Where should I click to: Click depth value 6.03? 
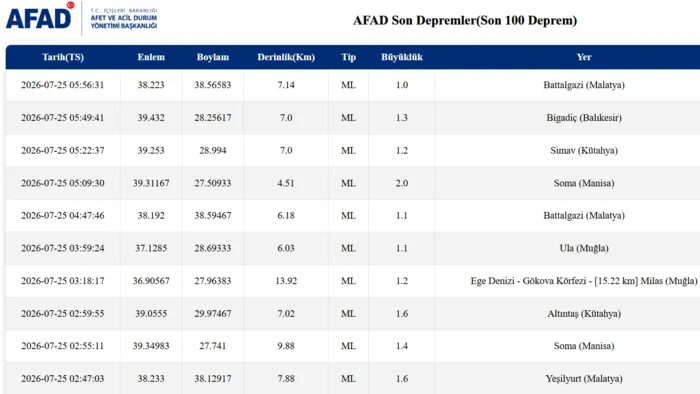coord(286,248)
